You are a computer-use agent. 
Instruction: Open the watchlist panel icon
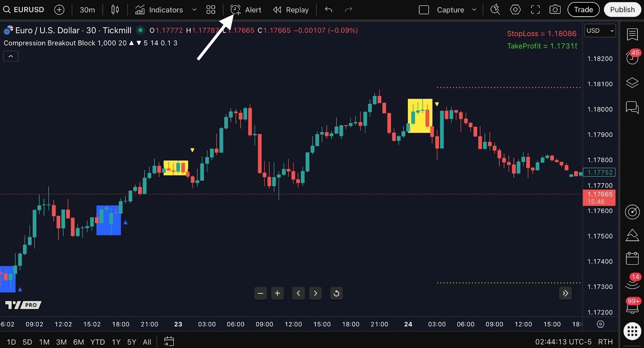(x=632, y=35)
